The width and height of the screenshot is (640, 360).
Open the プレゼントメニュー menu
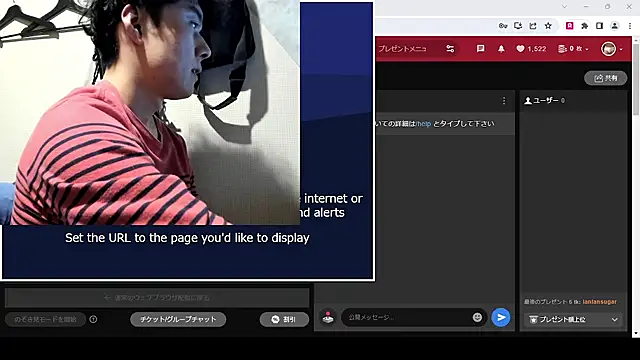(x=402, y=49)
